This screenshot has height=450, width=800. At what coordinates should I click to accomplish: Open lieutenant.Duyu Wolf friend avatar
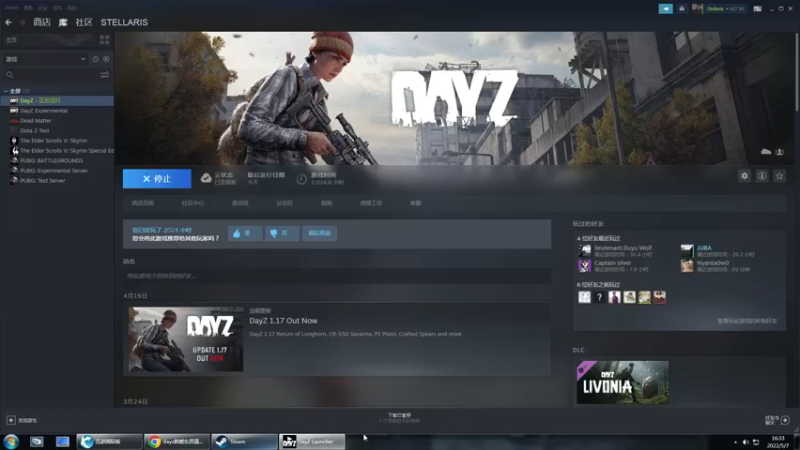click(585, 251)
